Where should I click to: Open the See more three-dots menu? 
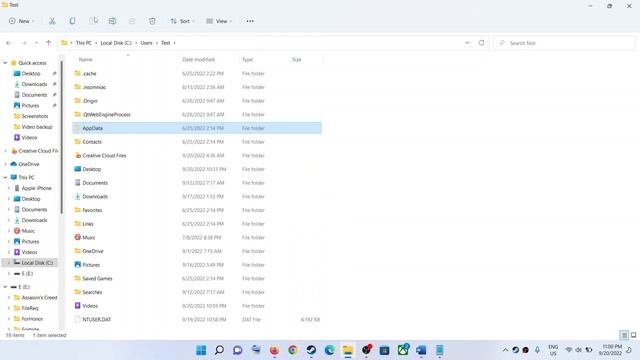click(x=250, y=21)
